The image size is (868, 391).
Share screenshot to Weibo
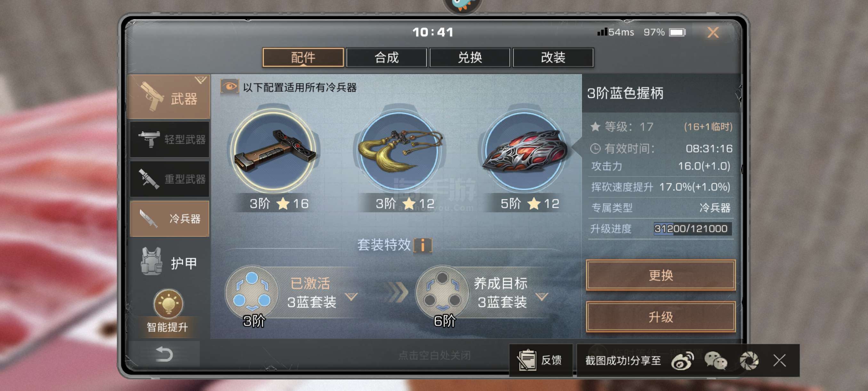point(682,361)
